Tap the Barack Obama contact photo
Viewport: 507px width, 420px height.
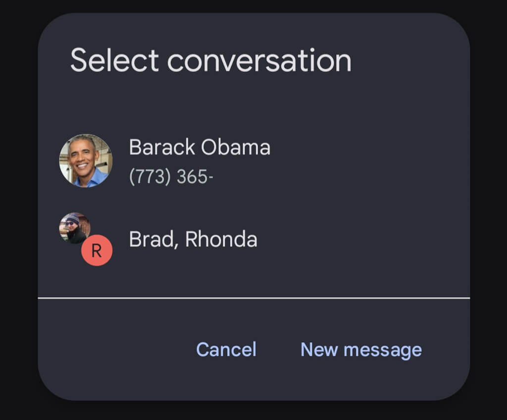pos(86,160)
